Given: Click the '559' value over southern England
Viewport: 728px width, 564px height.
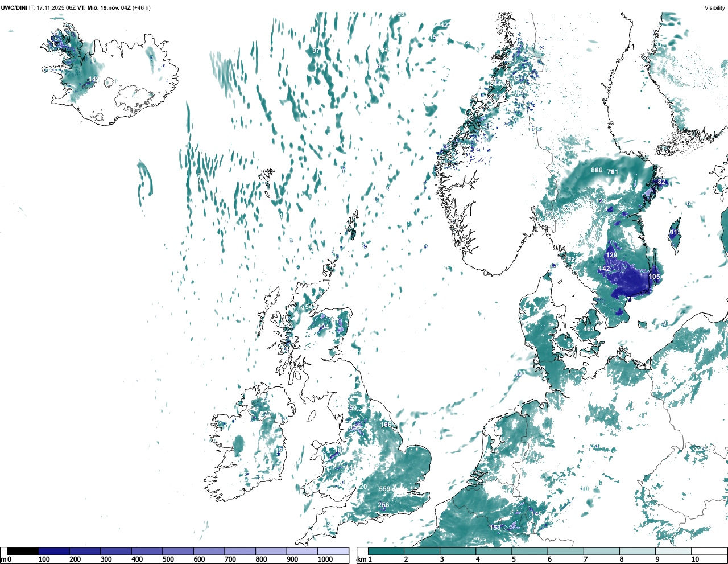Looking at the screenshot, I should pos(384,489).
